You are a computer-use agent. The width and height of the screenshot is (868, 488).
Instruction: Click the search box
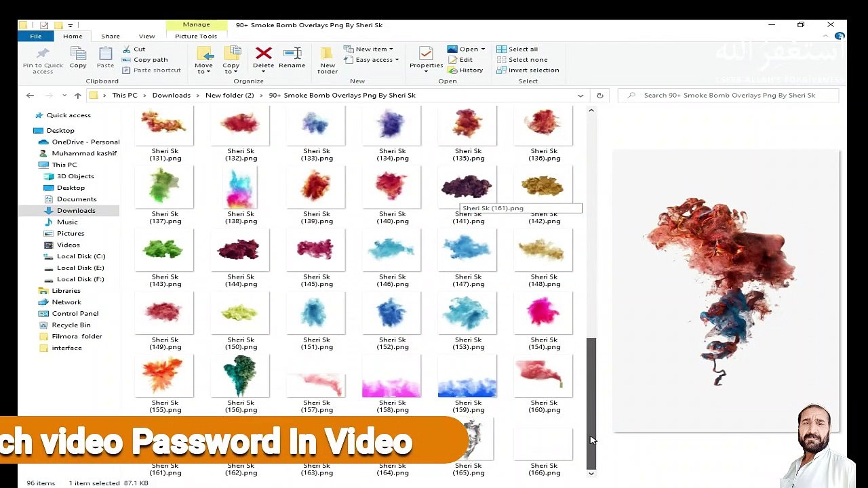[x=729, y=95]
